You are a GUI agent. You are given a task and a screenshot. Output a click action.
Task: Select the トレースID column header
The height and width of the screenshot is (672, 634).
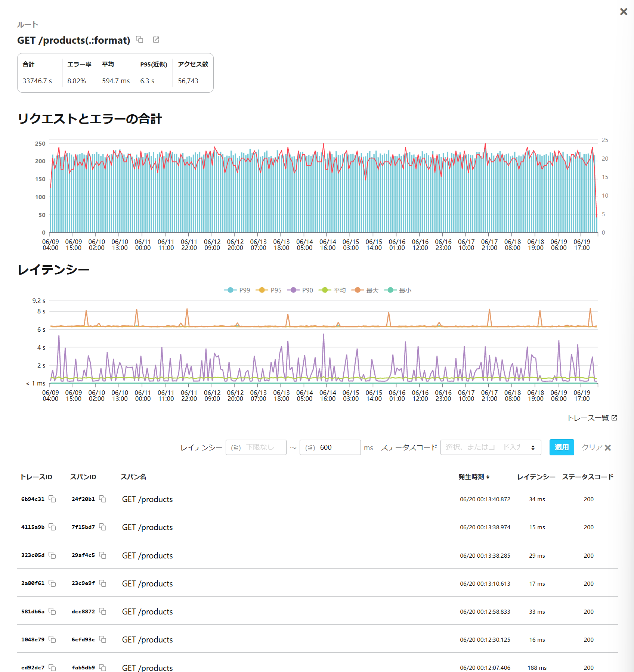(x=36, y=477)
